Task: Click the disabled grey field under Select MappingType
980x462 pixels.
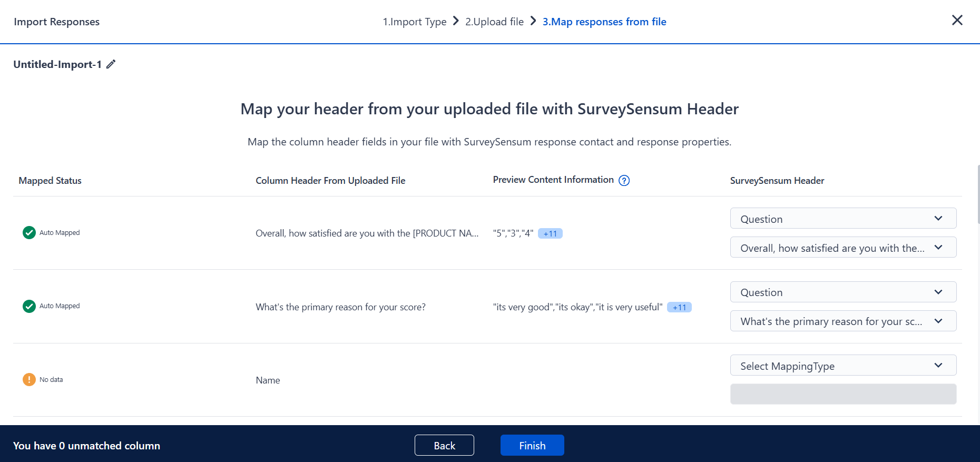Action: [x=843, y=394]
